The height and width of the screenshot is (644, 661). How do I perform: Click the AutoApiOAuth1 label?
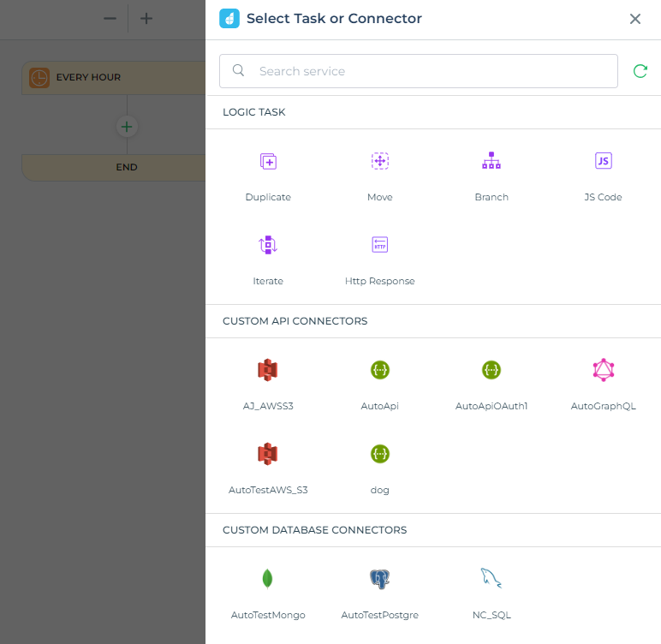click(491, 406)
